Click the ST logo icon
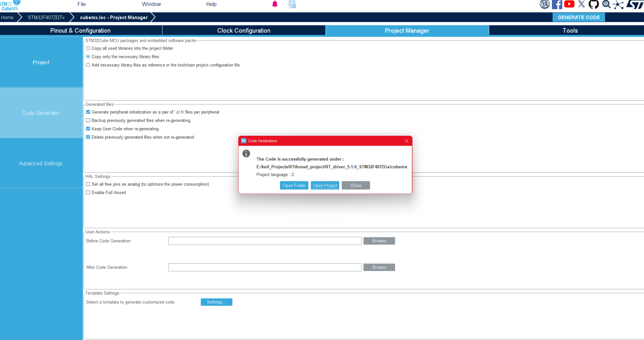The height and width of the screenshot is (340, 644). 635,4
